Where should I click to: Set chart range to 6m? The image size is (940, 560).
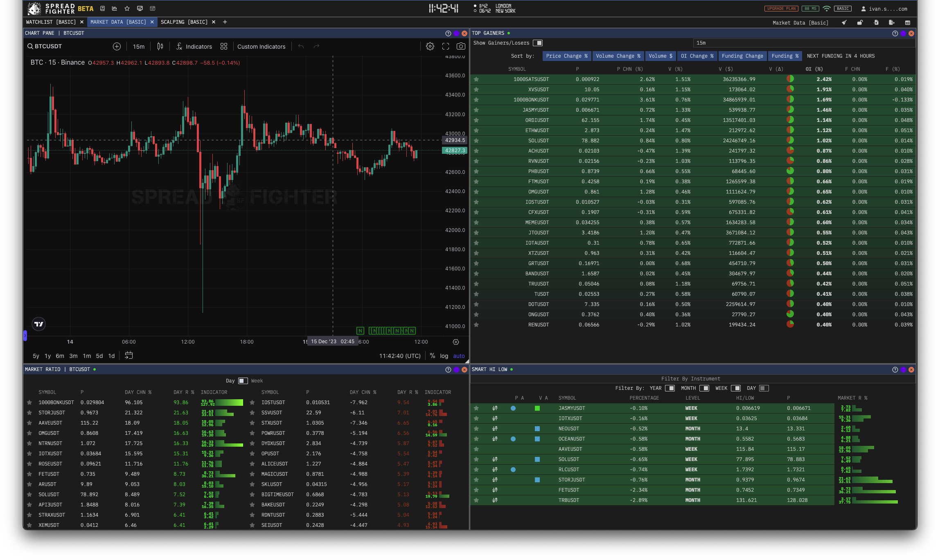60,356
